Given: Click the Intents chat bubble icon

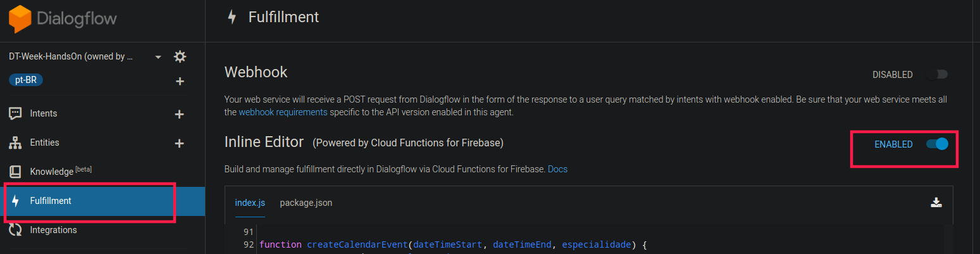Looking at the screenshot, I should pos(15,114).
